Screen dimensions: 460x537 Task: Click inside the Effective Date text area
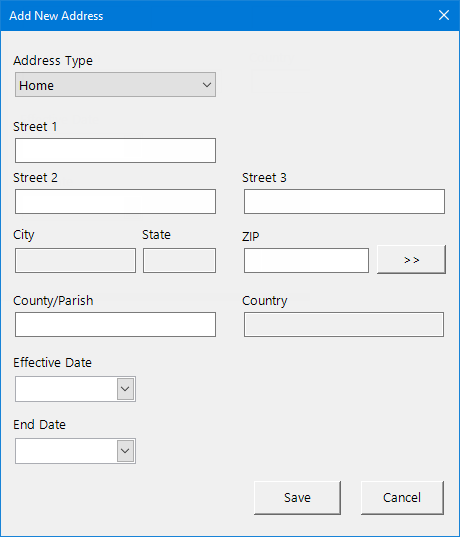(66, 389)
